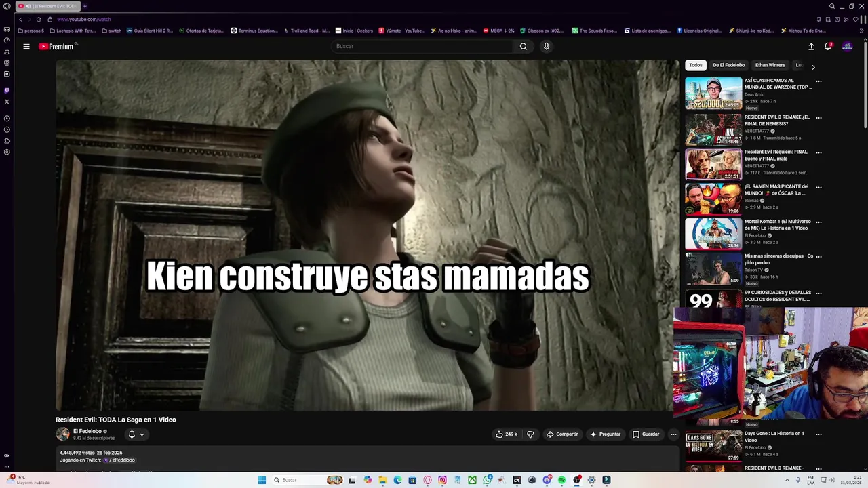The image size is (868, 488).
Task: Open Spotify in taskbar
Action: pyautogui.click(x=561, y=480)
